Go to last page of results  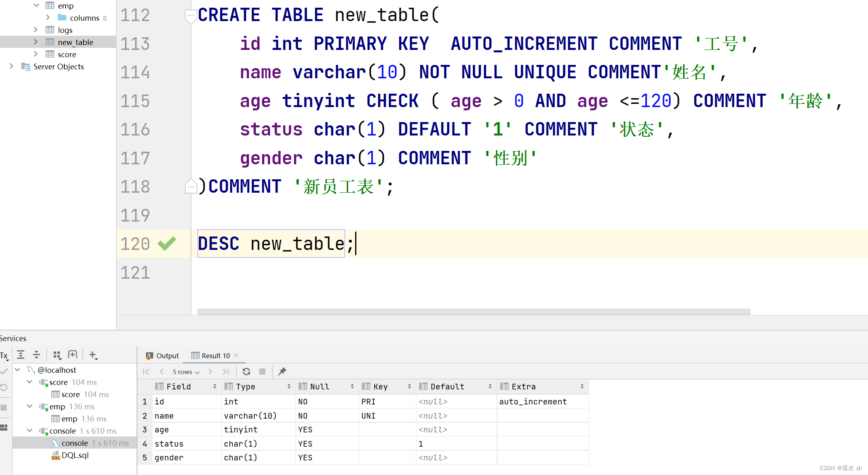pos(226,372)
